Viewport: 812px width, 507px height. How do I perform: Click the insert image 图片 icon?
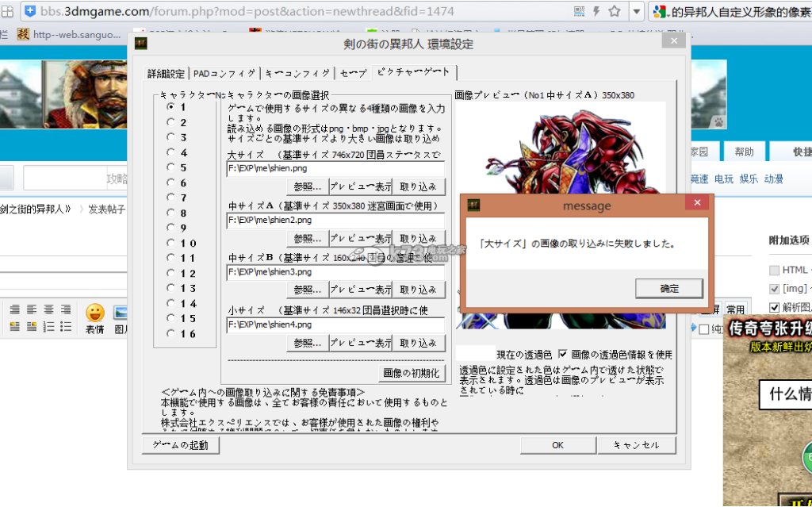point(121,313)
